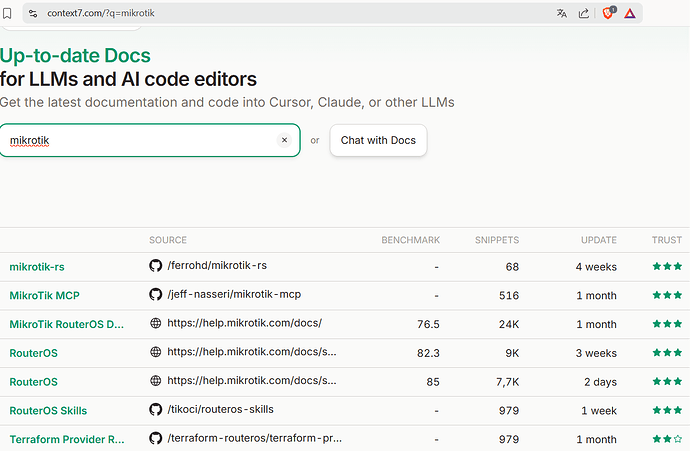Click trust stars in the MikroTik RouterOS D... row
This screenshot has width=690, height=451.
667,324
